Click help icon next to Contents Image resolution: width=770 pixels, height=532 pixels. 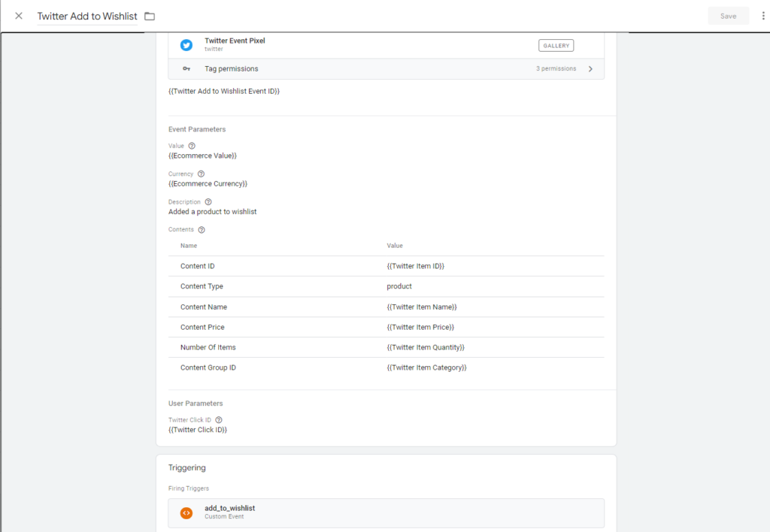pos(202,230)
